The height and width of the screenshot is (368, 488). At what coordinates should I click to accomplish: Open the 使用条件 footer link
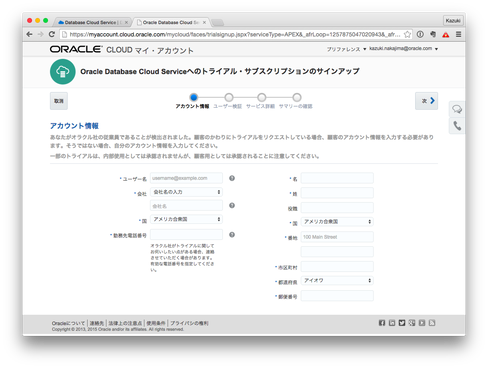click(156, 323)
